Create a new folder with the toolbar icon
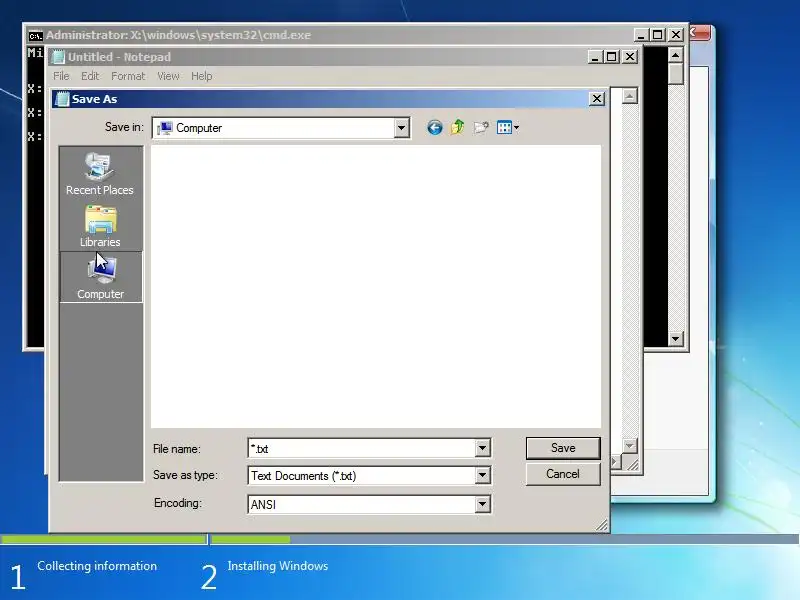 coord(481,128)
